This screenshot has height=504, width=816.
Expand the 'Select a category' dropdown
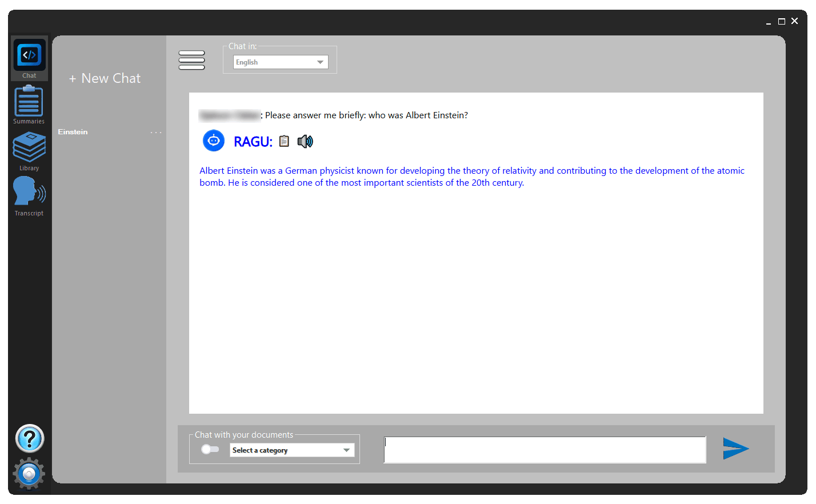point(292,450)
